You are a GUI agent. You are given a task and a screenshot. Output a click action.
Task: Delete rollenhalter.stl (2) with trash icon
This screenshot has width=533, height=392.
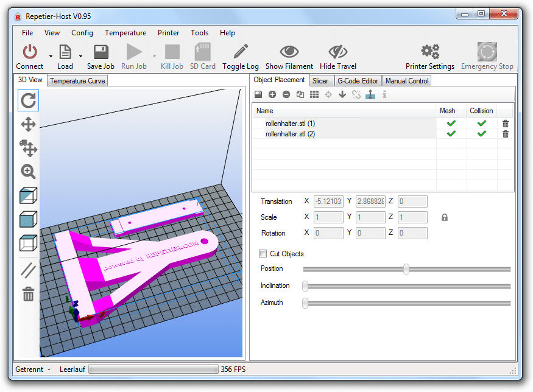[x=506, y=134]
